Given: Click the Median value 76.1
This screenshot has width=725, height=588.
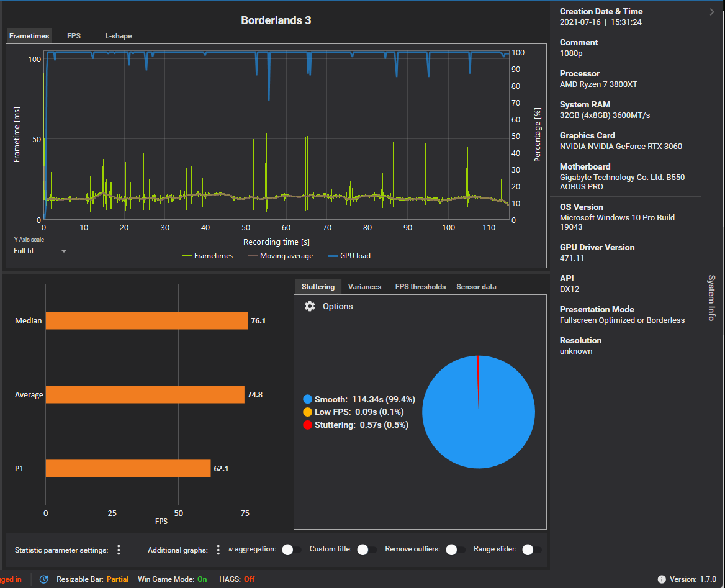Looking at the screenshot, I should pos(258,320).
